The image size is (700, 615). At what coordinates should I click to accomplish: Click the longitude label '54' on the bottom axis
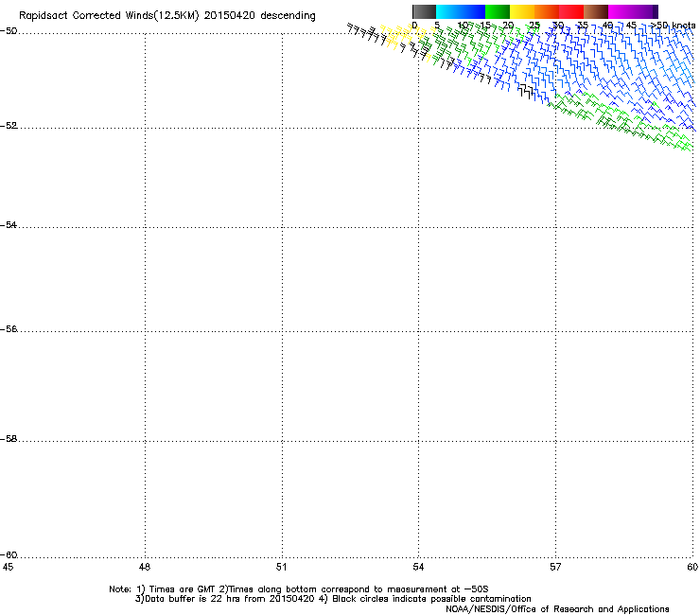(x=418, y=567)
